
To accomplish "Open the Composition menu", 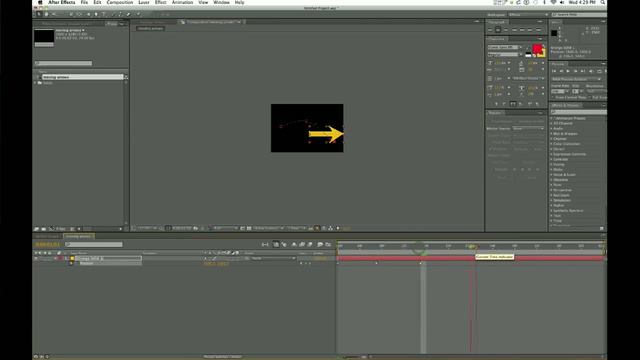I will pos(120,2).
